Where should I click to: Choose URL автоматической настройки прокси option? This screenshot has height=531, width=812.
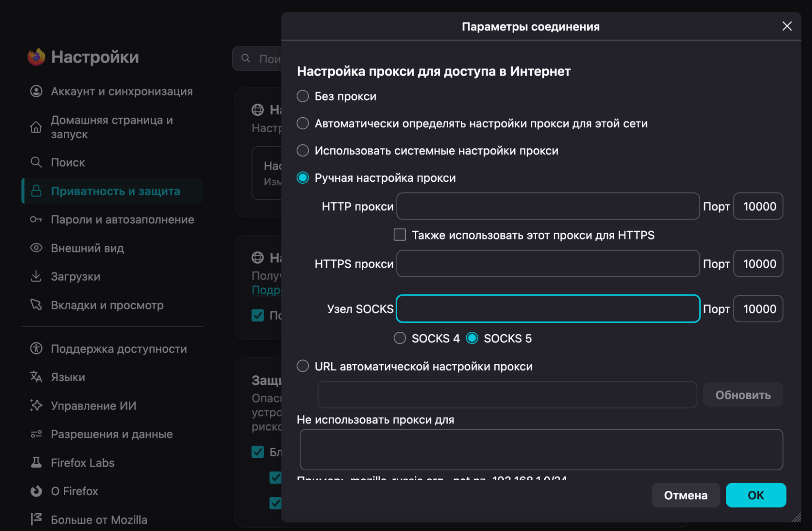pyautogui.click(x=303, y=366)
